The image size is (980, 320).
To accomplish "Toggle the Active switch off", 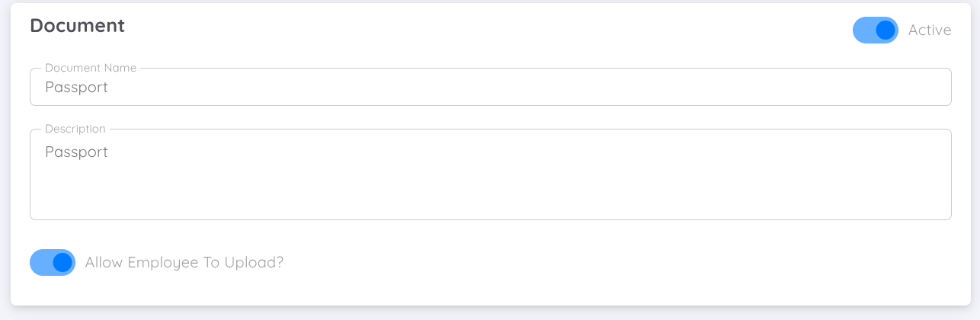I will (875, 30).
